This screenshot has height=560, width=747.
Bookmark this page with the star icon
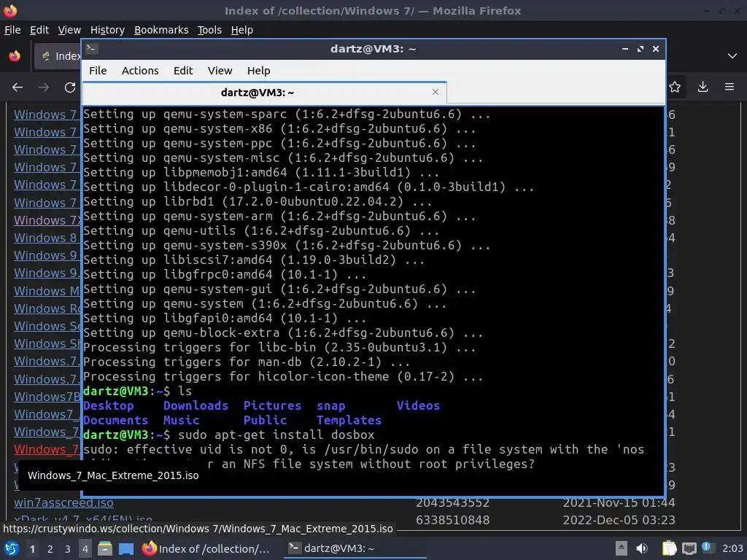(x=675, y=87)
